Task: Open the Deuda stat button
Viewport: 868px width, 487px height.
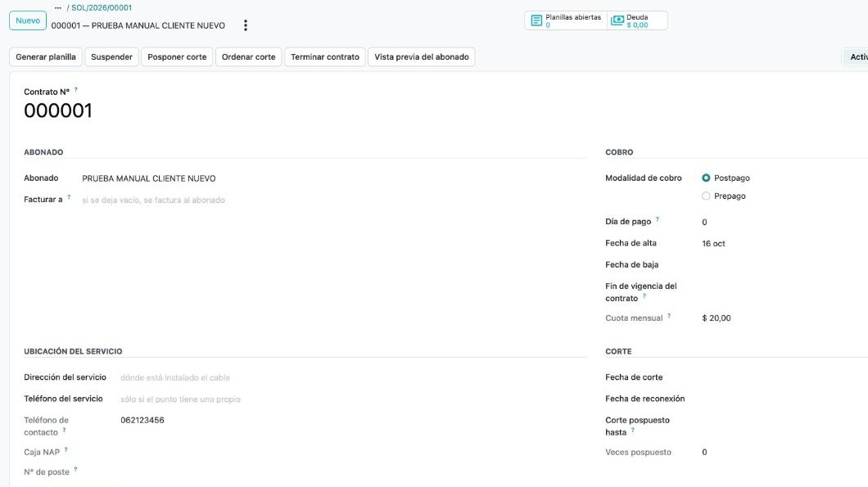Action: (637, 20)
